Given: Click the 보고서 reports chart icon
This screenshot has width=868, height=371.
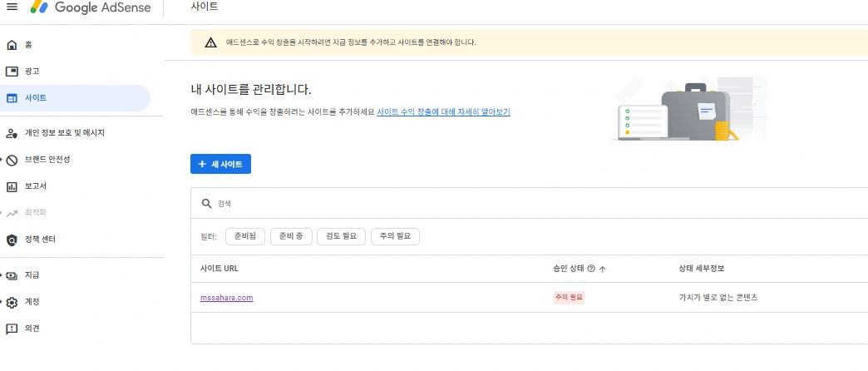Looking at the screenshot, I should pos(12,186).
